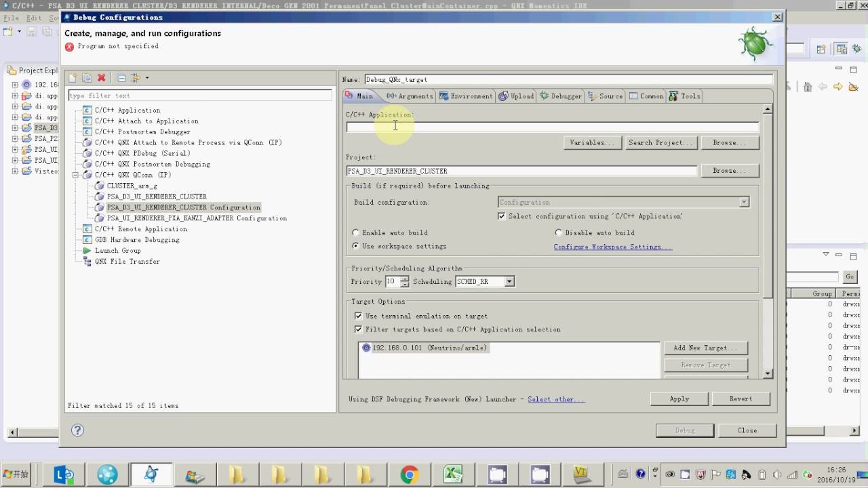Open Excel from the taskbar
The width and height of the screenshot is (868, 488).
click(x=453, y=474)
